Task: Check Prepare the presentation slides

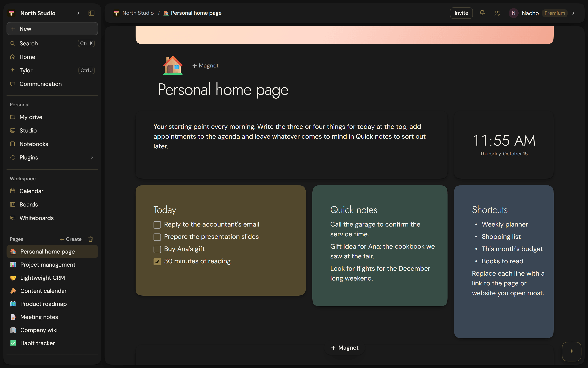Action: tap(157, 237)
